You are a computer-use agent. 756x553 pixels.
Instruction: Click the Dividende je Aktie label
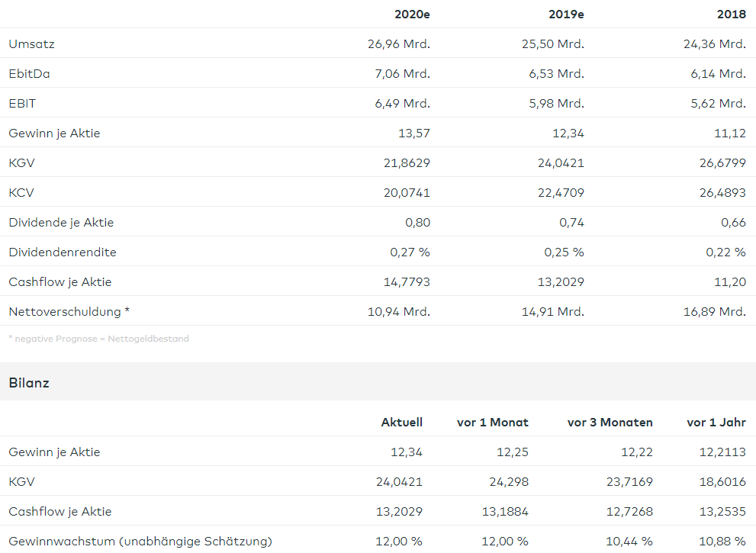61,223
